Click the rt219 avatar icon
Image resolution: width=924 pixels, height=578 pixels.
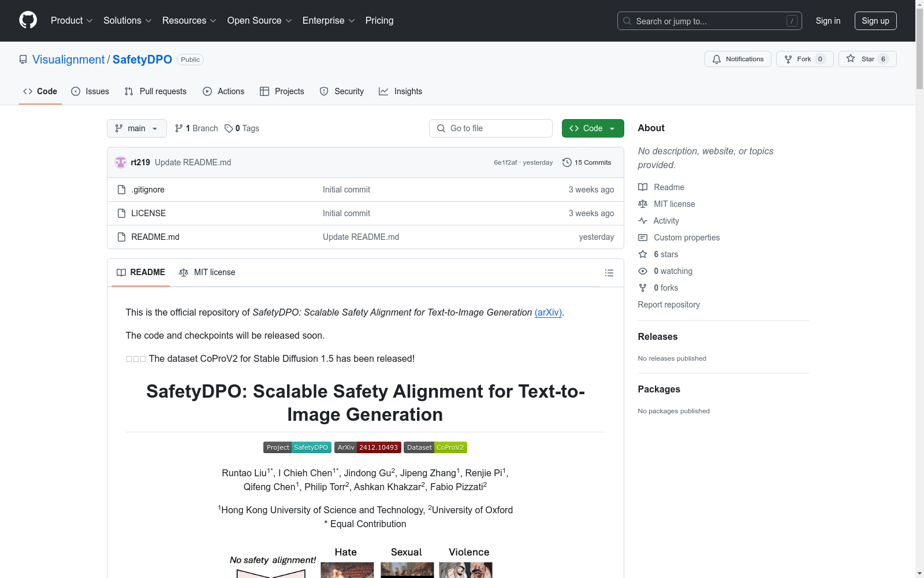121,162
